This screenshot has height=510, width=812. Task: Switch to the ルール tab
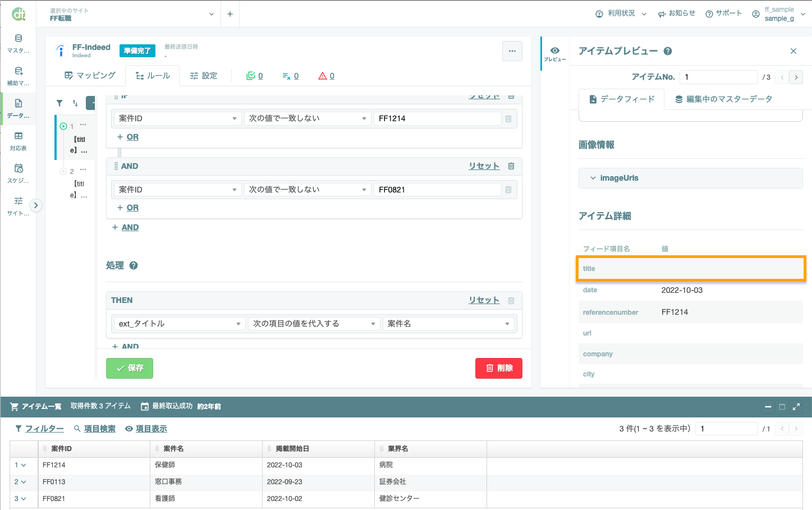click(153, 76)
